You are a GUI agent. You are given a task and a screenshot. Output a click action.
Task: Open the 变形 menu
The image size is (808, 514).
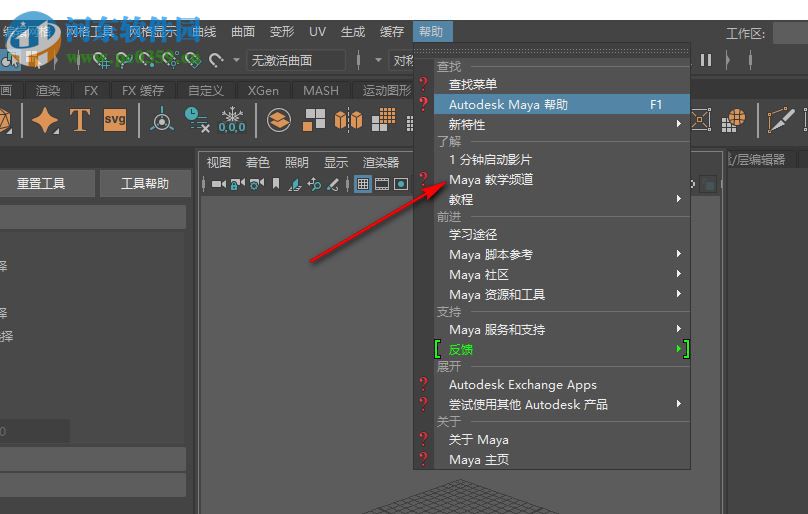point(282,32)
